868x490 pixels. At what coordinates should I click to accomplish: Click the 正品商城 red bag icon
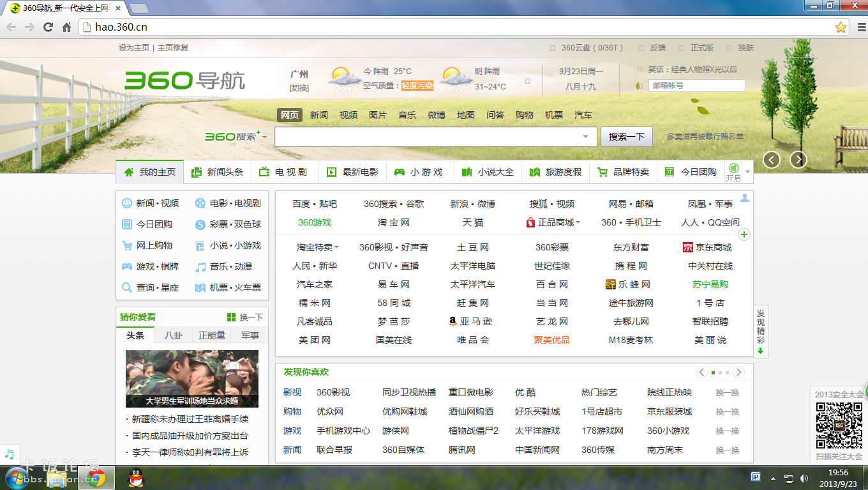coord(530,222)
